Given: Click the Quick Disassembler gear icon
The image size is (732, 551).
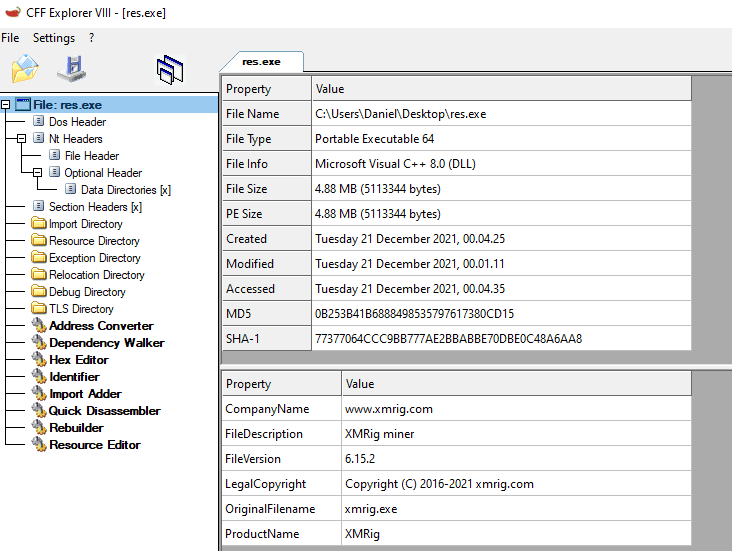Looking at the screenshot, I should 39,410.
